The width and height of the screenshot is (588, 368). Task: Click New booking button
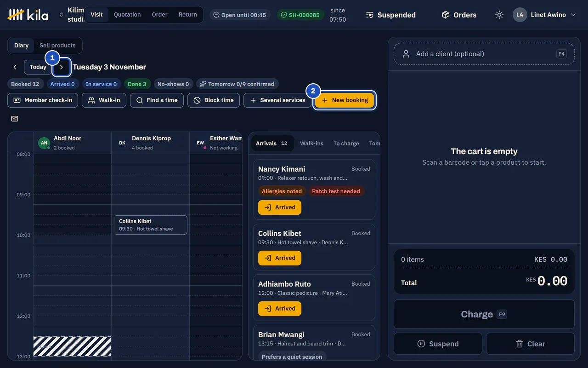pos(345,100)
